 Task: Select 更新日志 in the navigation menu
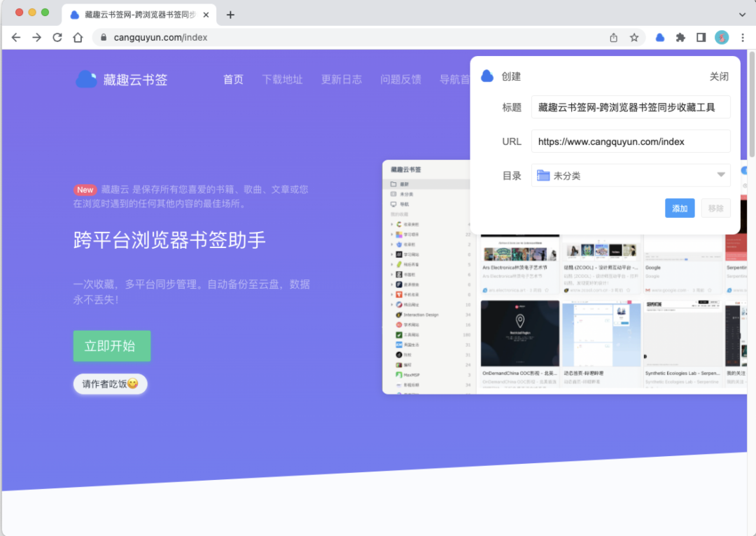click(342, 79)
